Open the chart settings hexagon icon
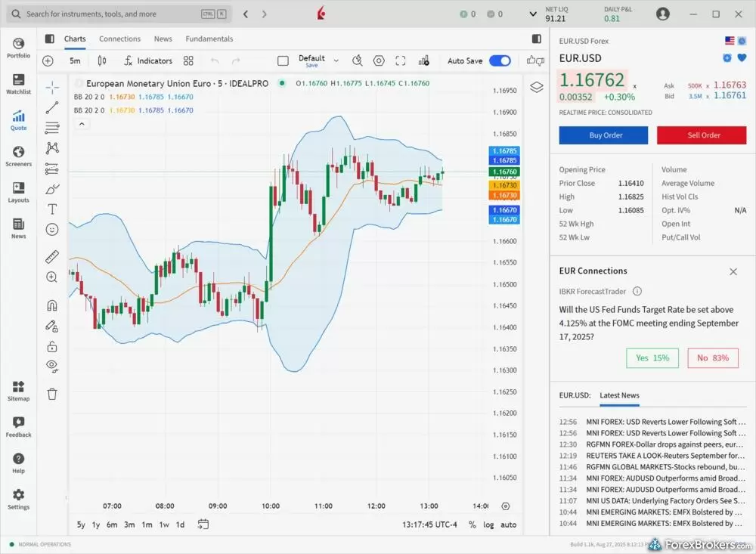Screen dimensions: 756x554 click(379, 60)
